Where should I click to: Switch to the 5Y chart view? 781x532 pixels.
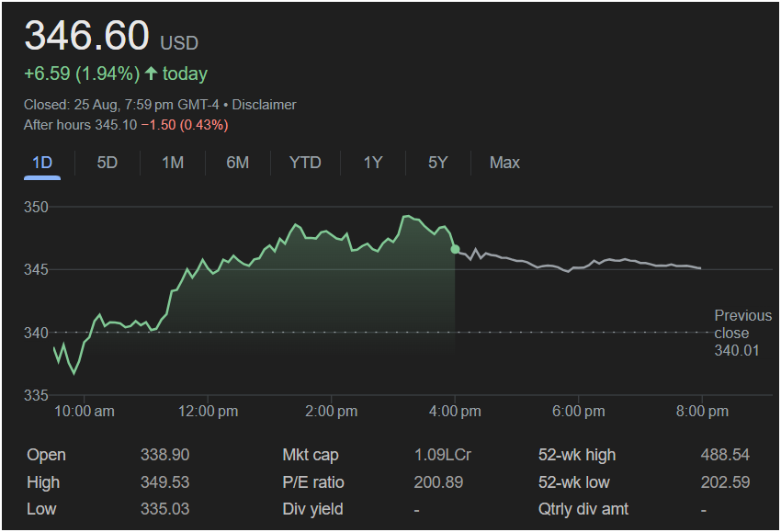click(437, 163)
